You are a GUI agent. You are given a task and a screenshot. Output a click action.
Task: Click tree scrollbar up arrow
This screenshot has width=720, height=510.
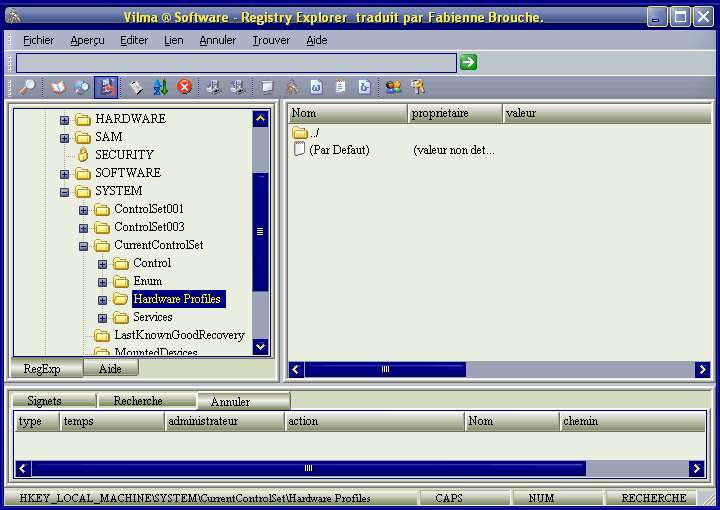point(260,119)
